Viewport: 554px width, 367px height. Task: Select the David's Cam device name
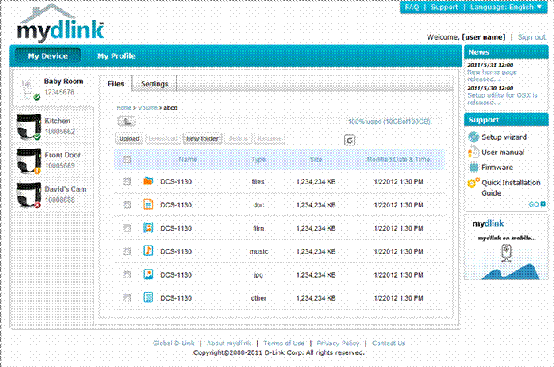coord(65,189)
